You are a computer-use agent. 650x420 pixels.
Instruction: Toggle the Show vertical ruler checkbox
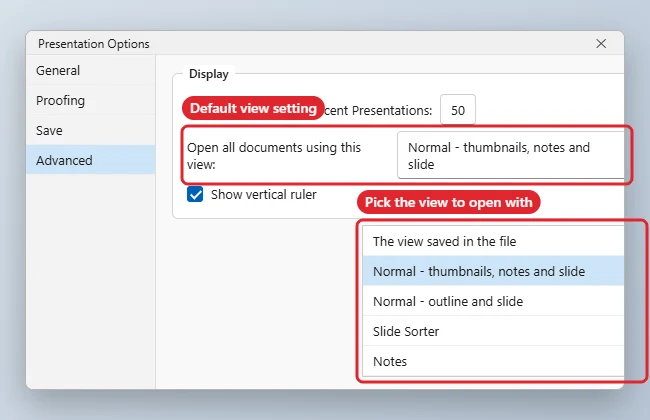coord(195,194)
